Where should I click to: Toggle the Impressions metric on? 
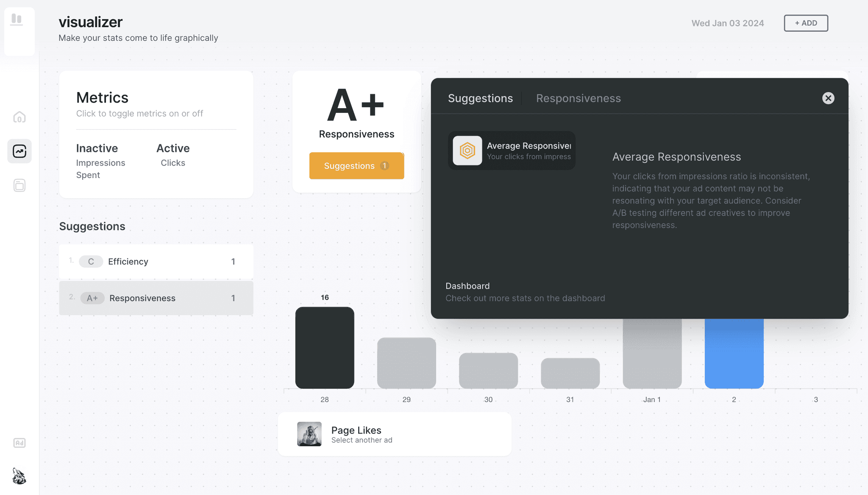click(x=100, y=163)
